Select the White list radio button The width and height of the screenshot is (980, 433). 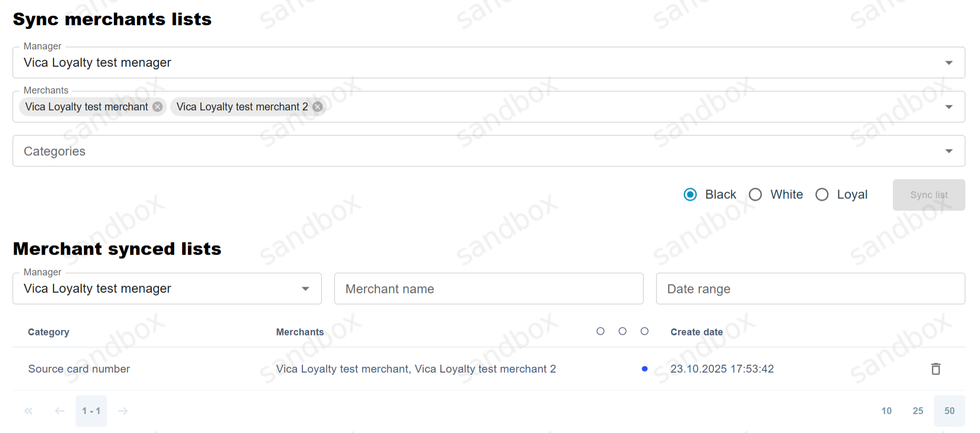[755, 195]
